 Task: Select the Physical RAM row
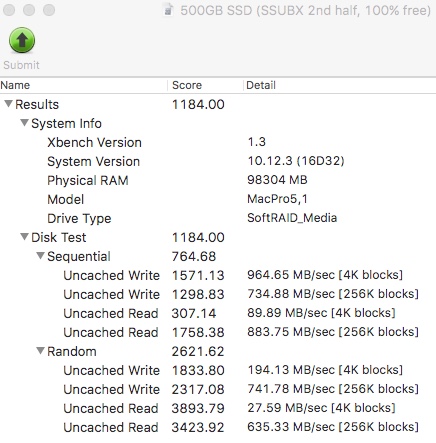[218, 180]
